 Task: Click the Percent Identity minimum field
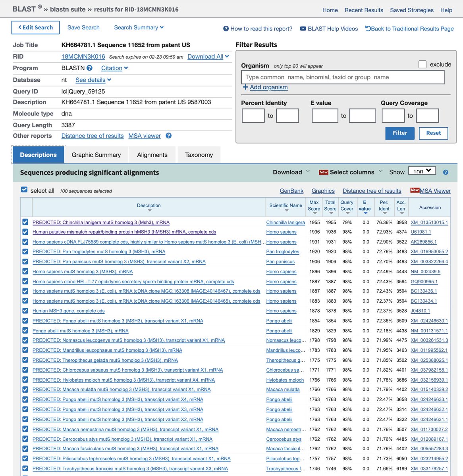click(x=253, y=115)
